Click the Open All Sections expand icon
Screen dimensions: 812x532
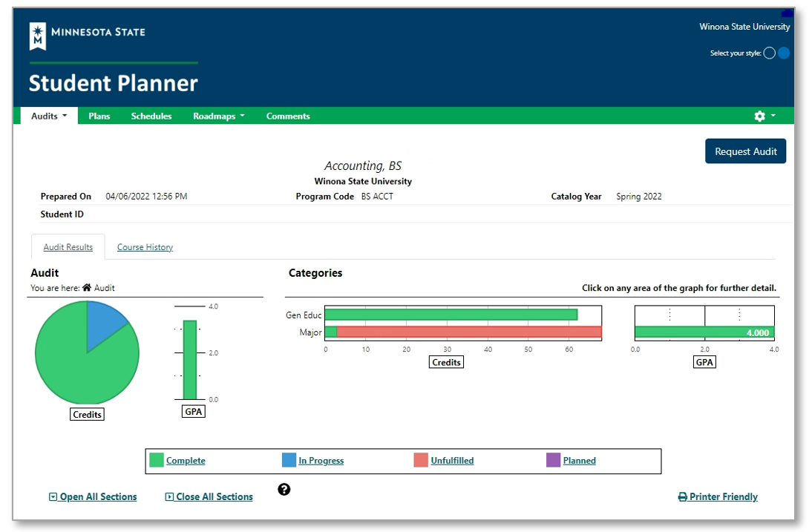point(53,497)
